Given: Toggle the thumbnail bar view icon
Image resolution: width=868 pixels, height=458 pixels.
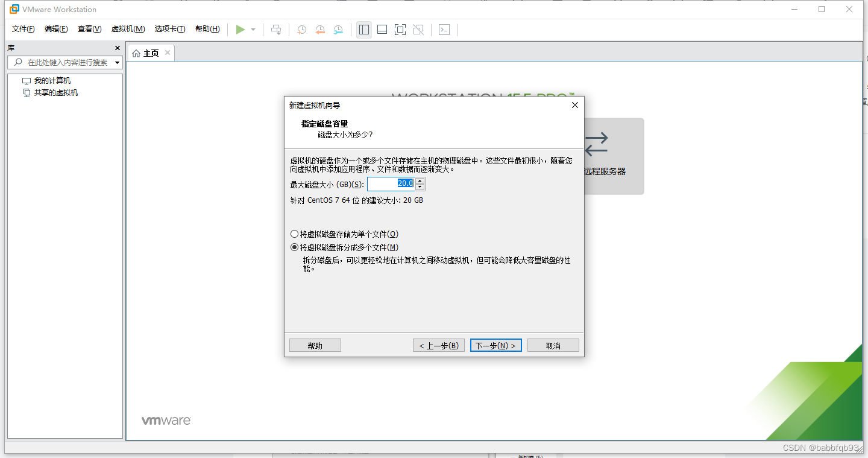Looking at the screenshot, I should (382, 30).
